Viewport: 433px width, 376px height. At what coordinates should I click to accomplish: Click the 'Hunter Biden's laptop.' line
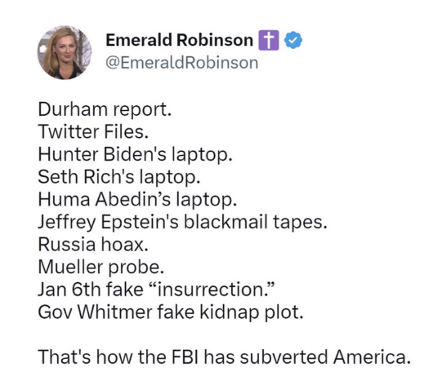(135, 154)
